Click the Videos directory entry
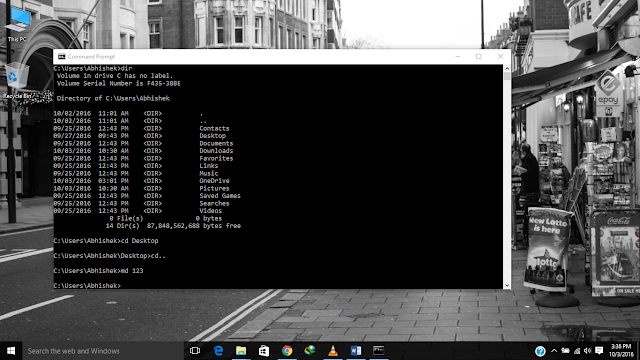The height and width of the screenshot is (360, 640). coord(211,211)
